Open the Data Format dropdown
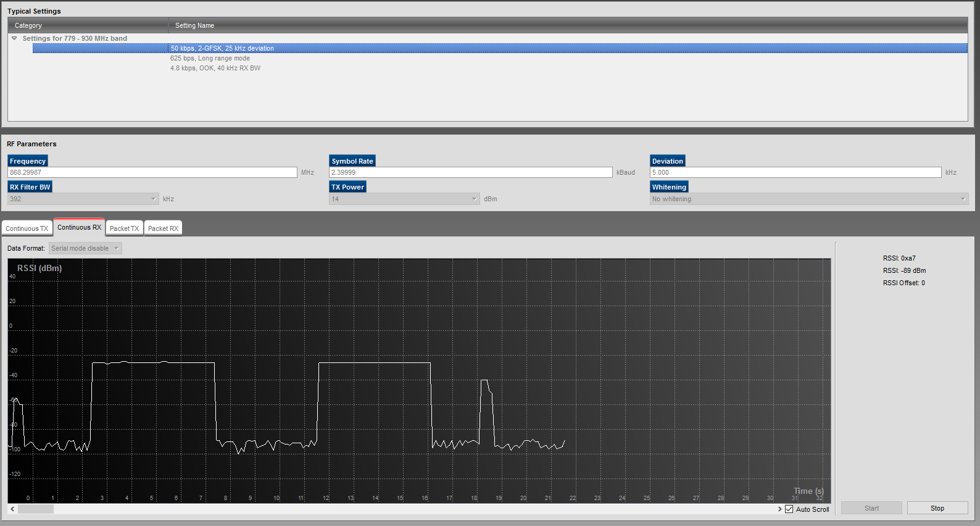Viewport: 980px width, 526px height. click(x=85, y=248)
